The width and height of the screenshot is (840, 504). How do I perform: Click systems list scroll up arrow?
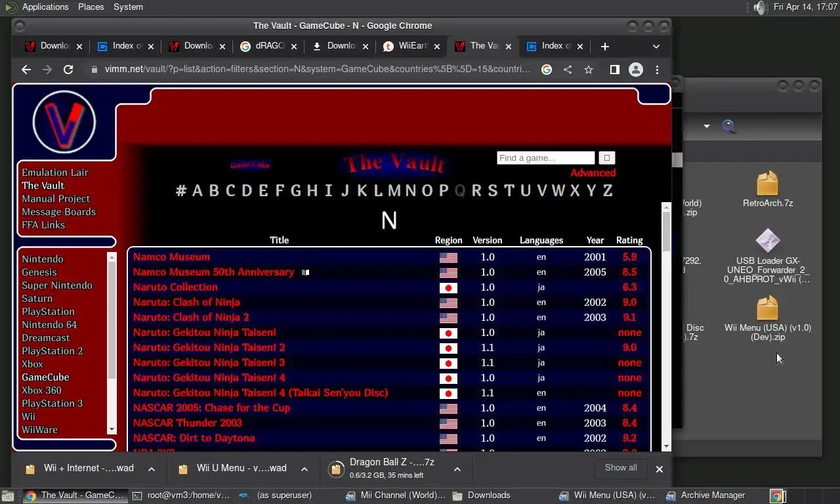tap(112, 257)
